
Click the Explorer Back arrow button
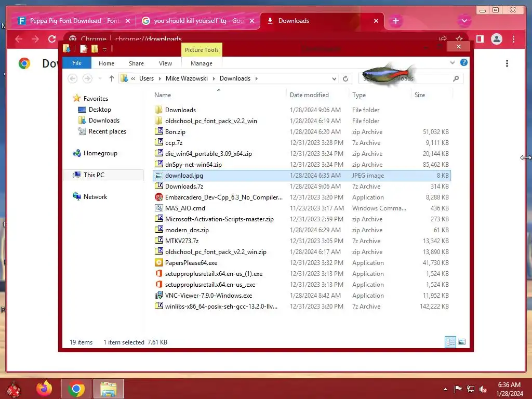click(x=72, y=78)
